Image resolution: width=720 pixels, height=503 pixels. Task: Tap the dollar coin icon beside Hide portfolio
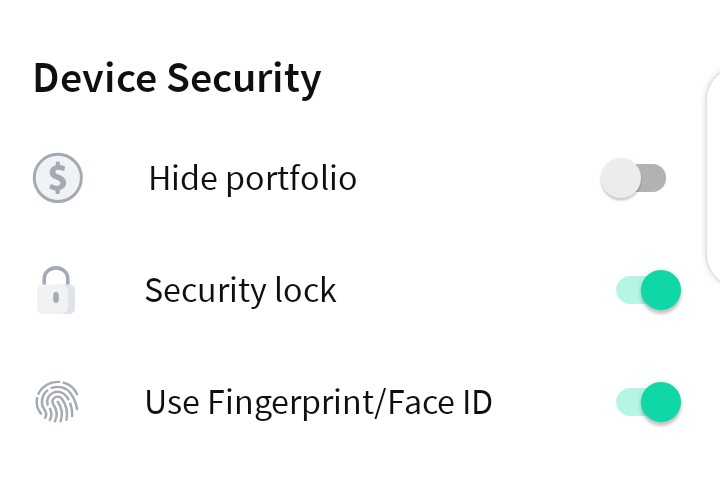tap(58, 178)
